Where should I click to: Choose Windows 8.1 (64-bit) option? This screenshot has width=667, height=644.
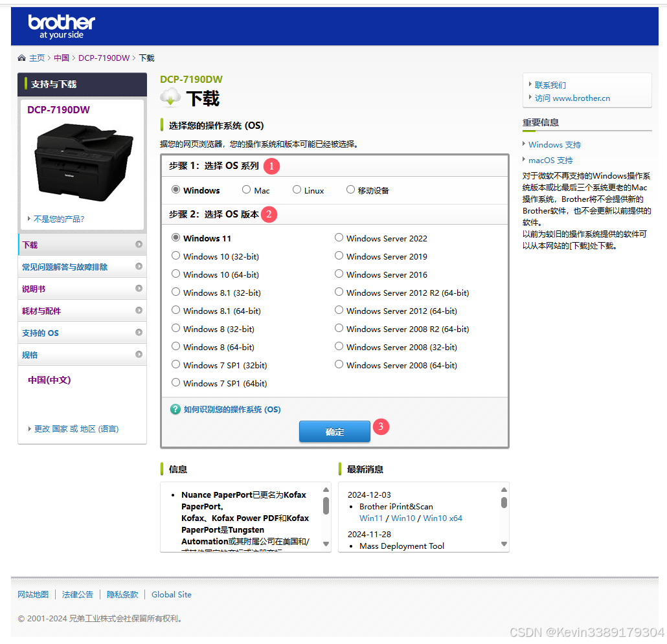175,310
